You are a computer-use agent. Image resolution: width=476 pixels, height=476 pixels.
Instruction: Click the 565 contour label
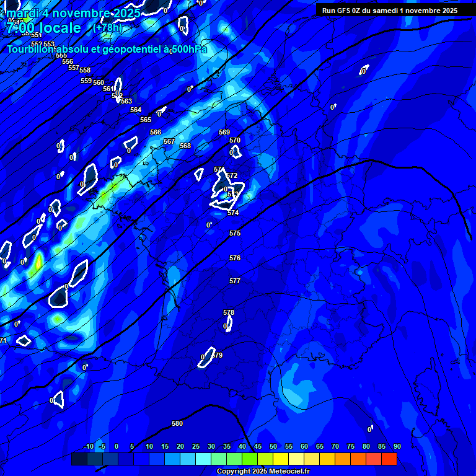[146, 120]
